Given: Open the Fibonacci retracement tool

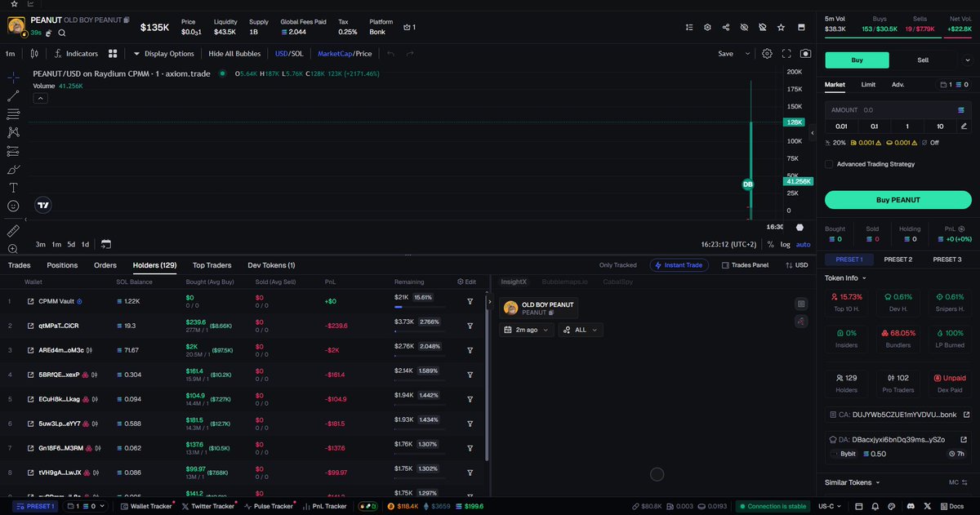Looking at the screenshot, I should (x=13, y=113).
